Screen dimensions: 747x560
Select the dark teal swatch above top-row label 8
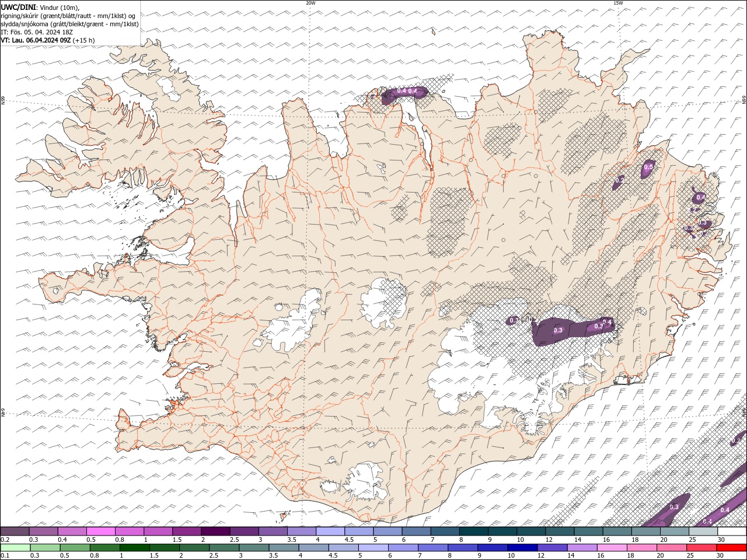tap(473, 531)
